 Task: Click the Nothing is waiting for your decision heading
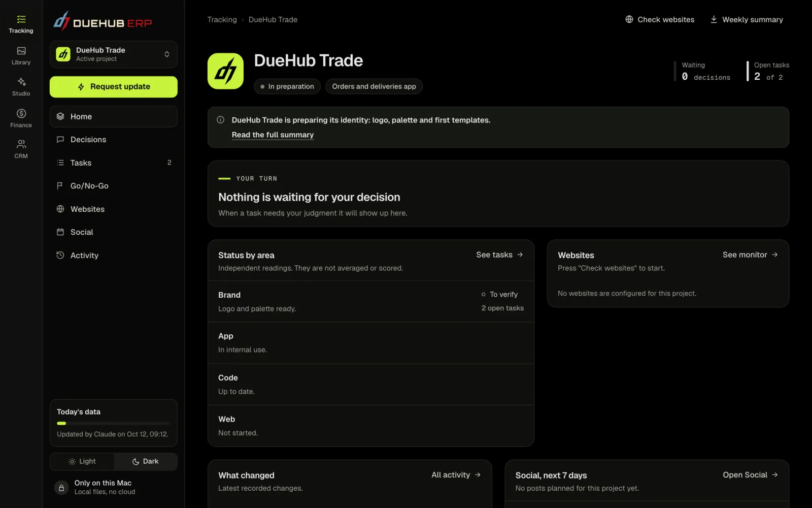(309, 197)
